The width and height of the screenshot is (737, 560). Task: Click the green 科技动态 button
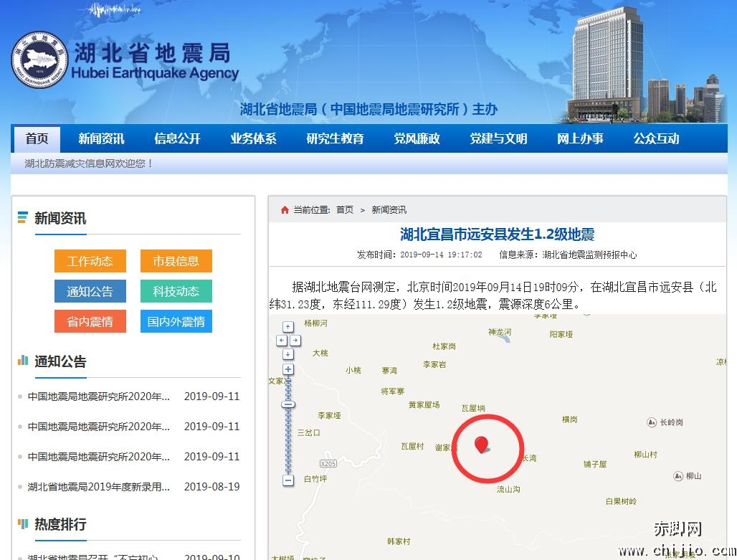coord(176,291)
